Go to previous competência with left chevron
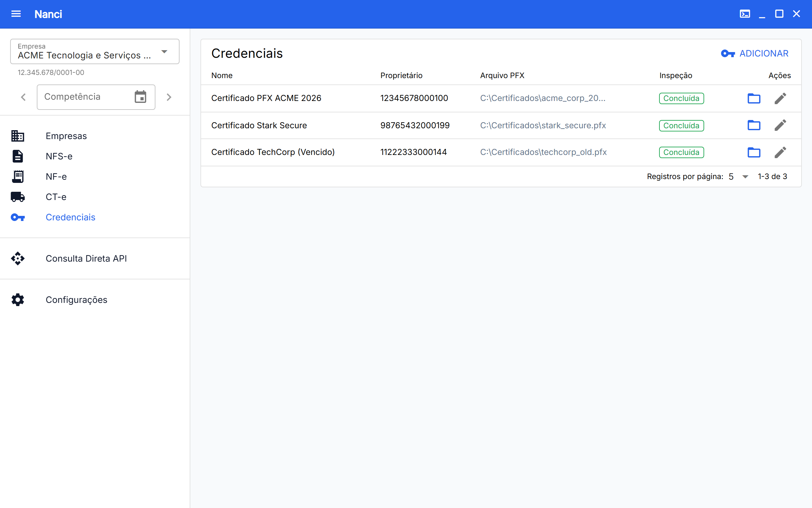 tap(23, 97)
